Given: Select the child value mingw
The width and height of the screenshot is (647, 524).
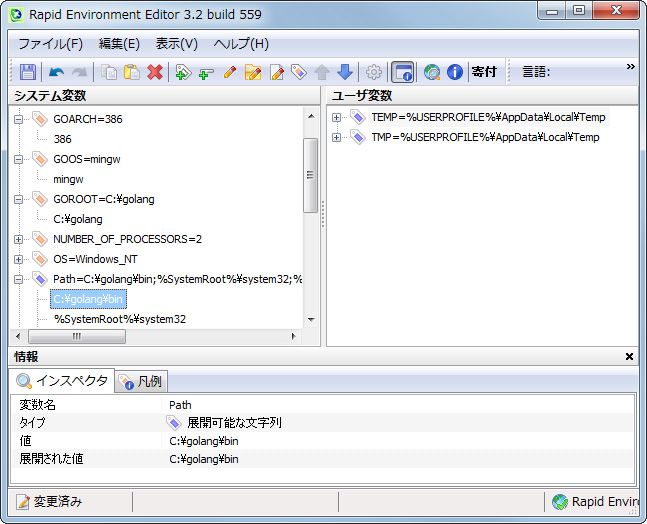Looking at the screenshot, I should pos(68,179).
